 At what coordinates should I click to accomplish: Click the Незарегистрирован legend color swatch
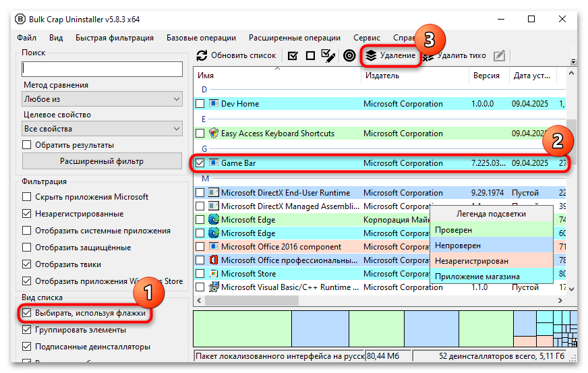492,261
